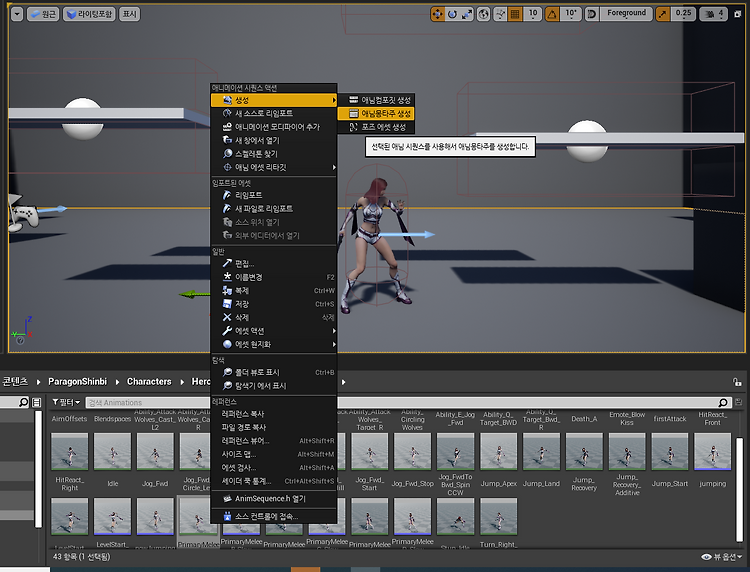
Task: Open the Foreground layer dropdown
Action: [x=626, y=13]
